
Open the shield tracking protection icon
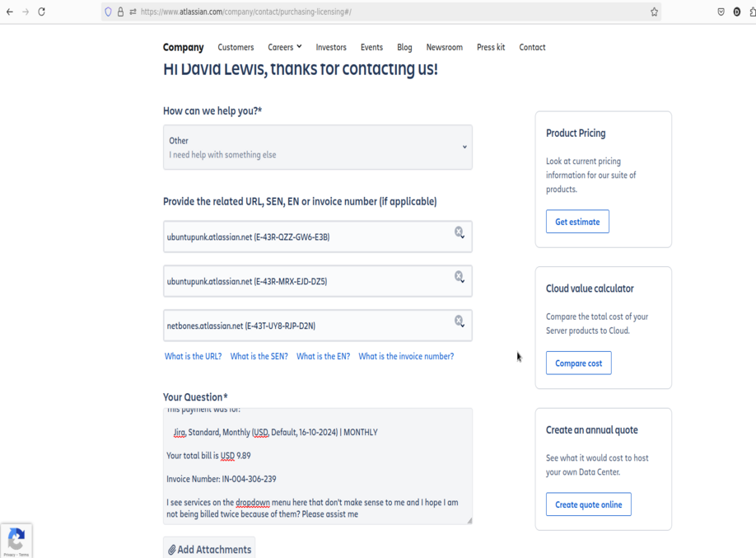tap(109, 12)
